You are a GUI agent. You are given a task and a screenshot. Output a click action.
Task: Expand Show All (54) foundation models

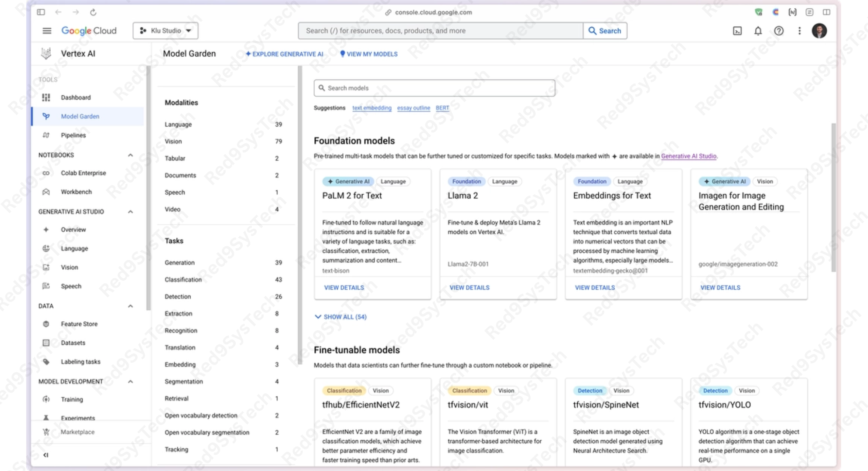(341, 317)
